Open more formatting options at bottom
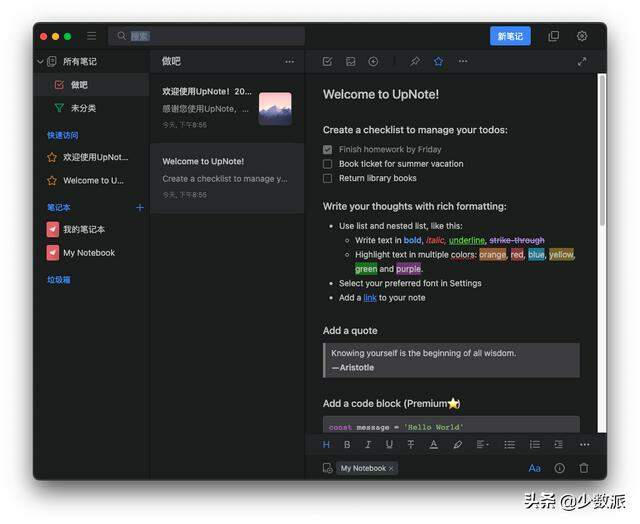The height and width of the screenshot is (524, 640). (584, 444)
